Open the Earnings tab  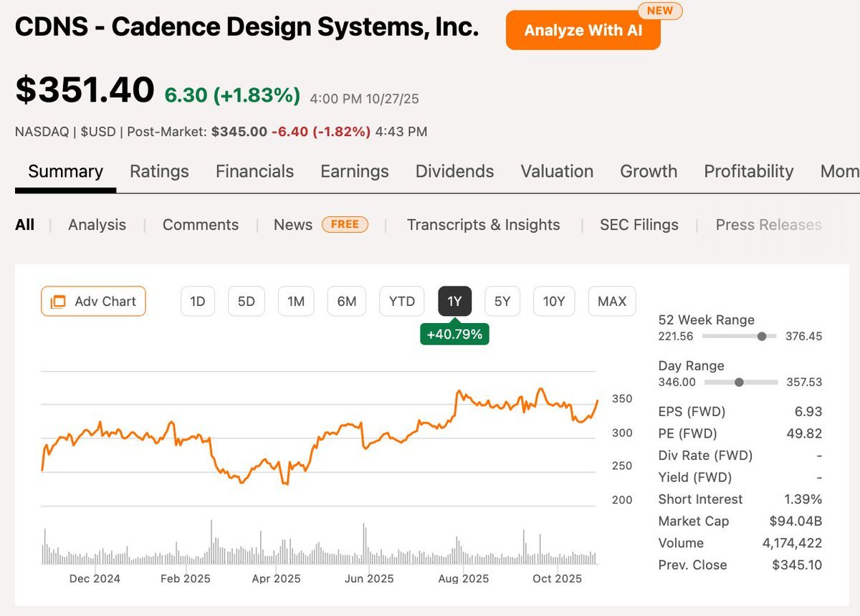click(354, 171)
